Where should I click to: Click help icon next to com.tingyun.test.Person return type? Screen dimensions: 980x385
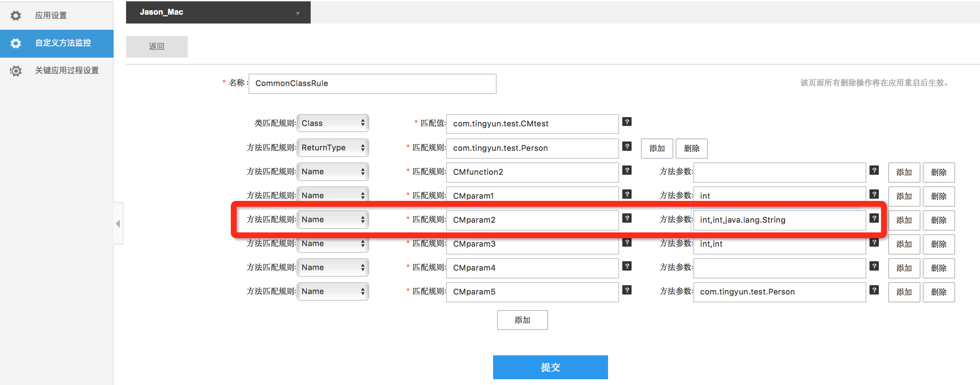pyautogui.click(x=627, y=146)
